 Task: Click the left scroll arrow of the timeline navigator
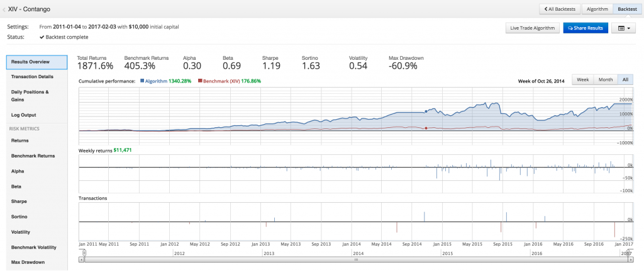81,259
